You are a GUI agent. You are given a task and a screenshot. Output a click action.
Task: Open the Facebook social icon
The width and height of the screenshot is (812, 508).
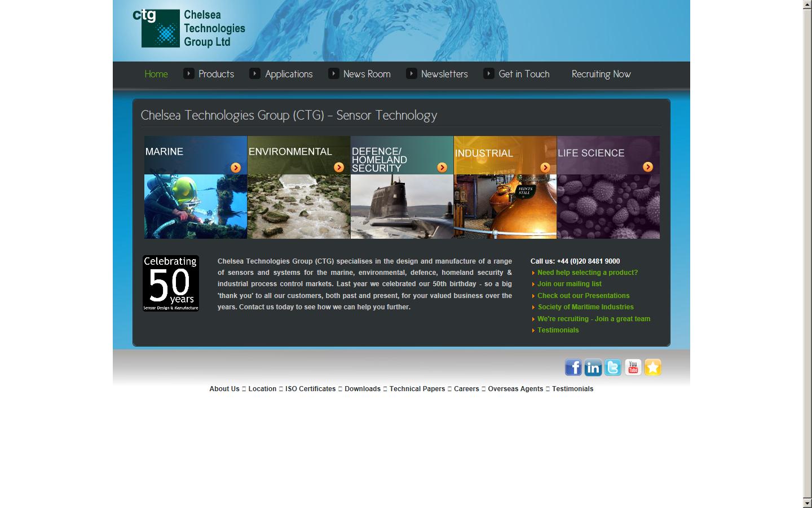(x=573, y=367)
